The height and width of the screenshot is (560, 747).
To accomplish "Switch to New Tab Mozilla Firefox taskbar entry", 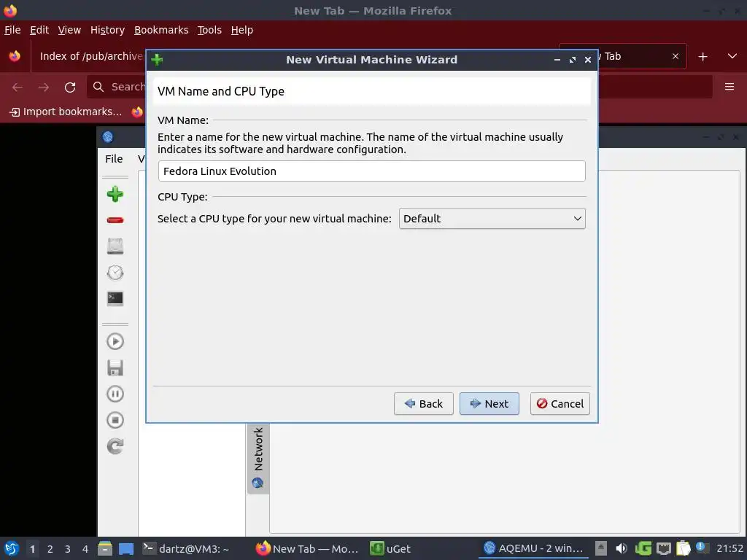I will (307, 548).
